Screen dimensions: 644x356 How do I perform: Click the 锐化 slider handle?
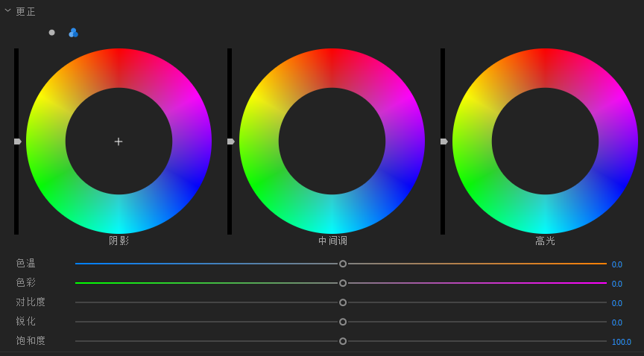click(343, 322)
